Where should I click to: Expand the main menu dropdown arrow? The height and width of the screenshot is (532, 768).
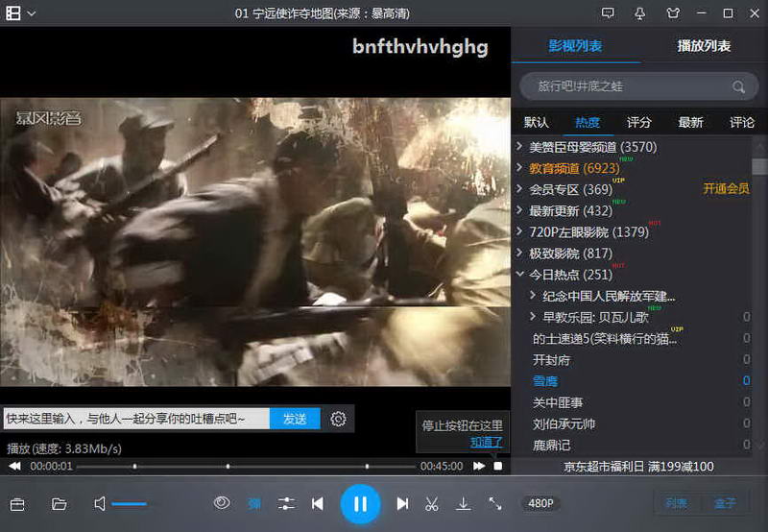(32, 13)
